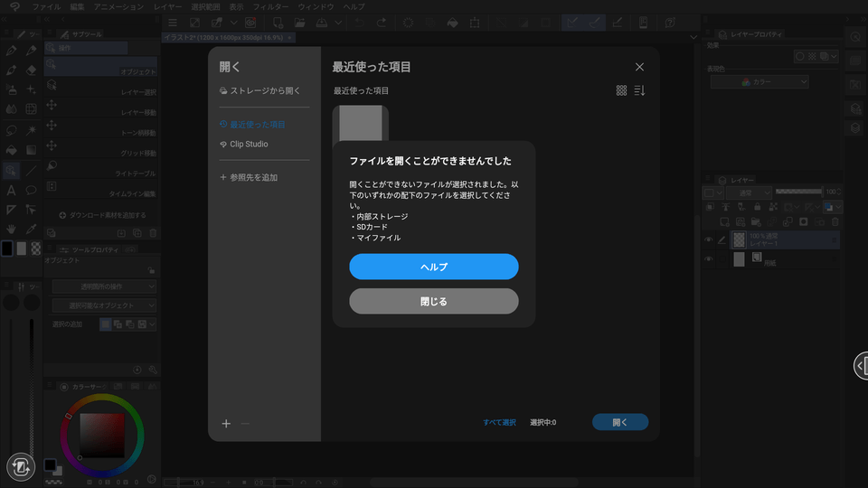868x488 pixels.
Task: Open the 編集 menu
Action: point(77,6)
